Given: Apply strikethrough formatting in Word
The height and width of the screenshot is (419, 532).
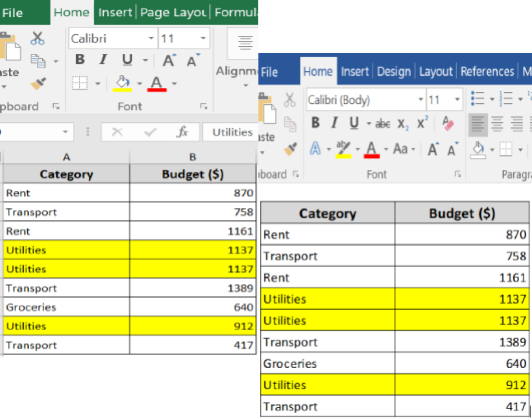Looking at the screenshot, I should point(382,124).
